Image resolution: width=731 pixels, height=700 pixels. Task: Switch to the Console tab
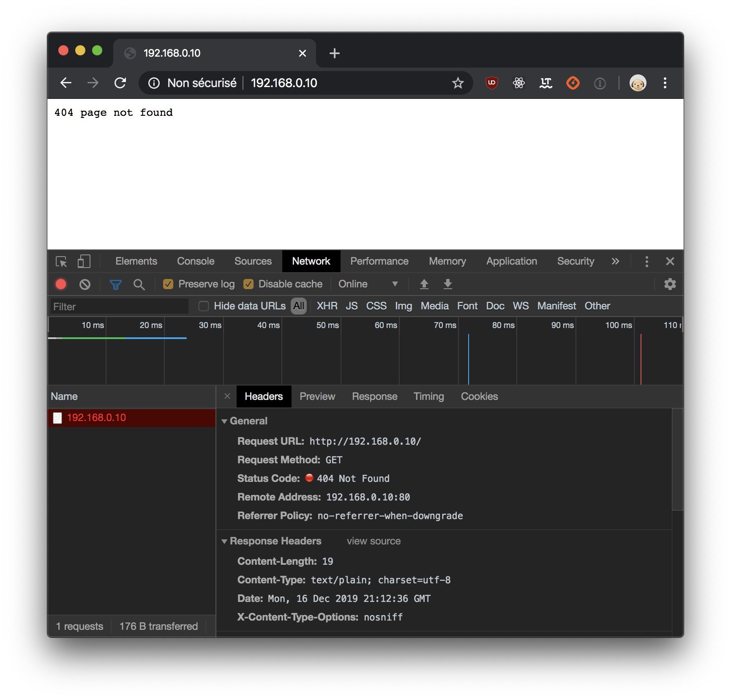coord(196,261)
